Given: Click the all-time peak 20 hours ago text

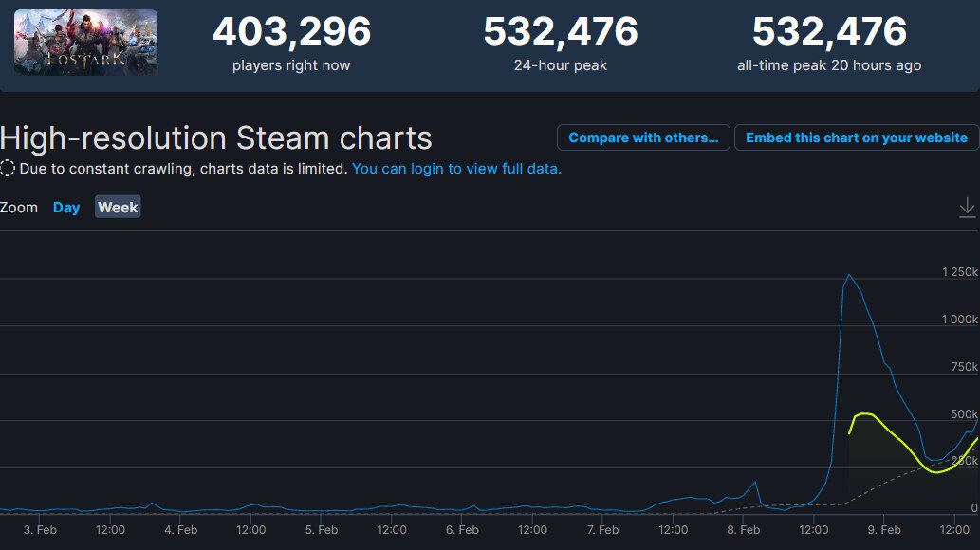Looking at the screenshot, I should click(x=829, y=65).
